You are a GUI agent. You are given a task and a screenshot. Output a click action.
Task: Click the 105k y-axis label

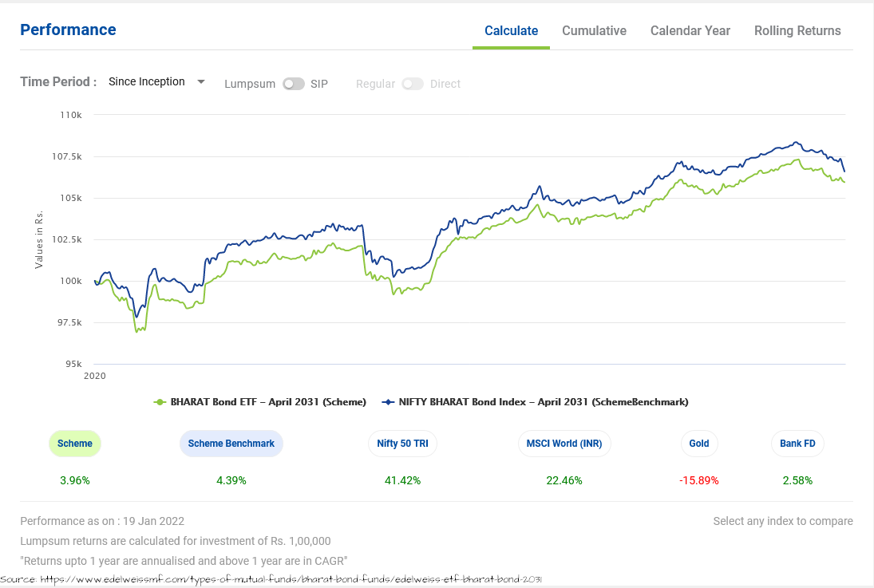click(x=71, y=198)
